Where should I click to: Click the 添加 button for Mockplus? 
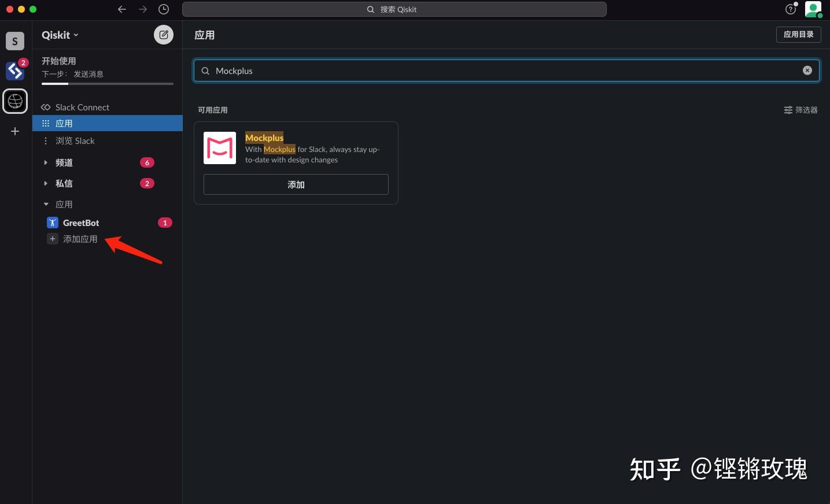pyautogui.click(x=296, y=184)
